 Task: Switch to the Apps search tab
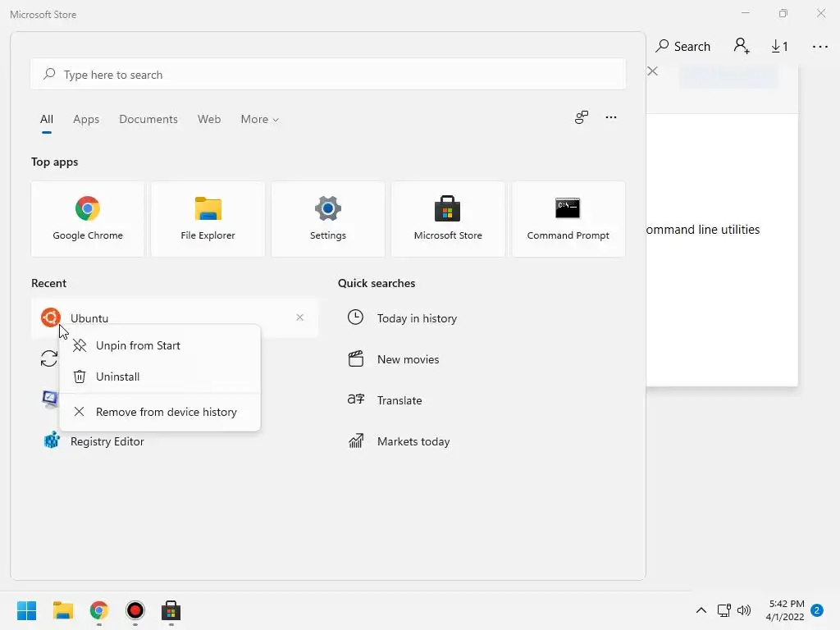point(86,120)
